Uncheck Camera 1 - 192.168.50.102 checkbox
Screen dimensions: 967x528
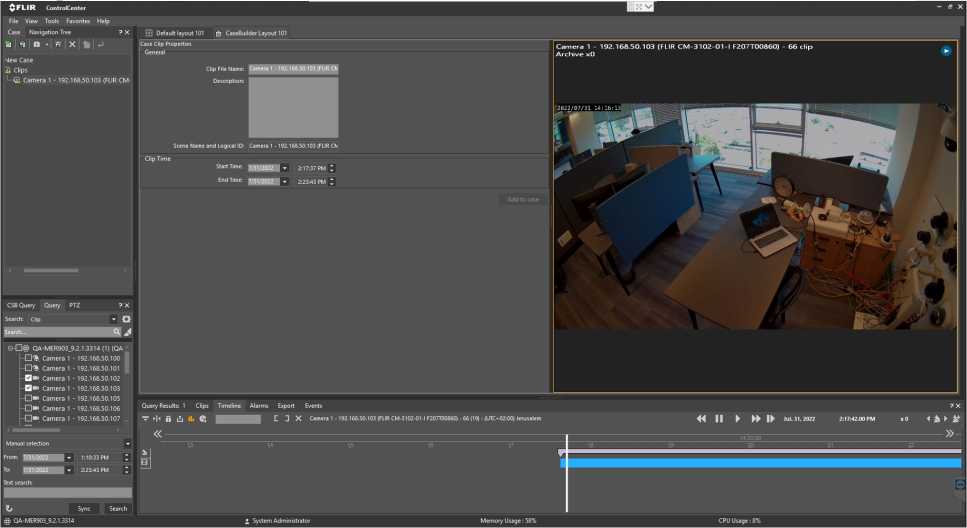[x=28, y=378]
